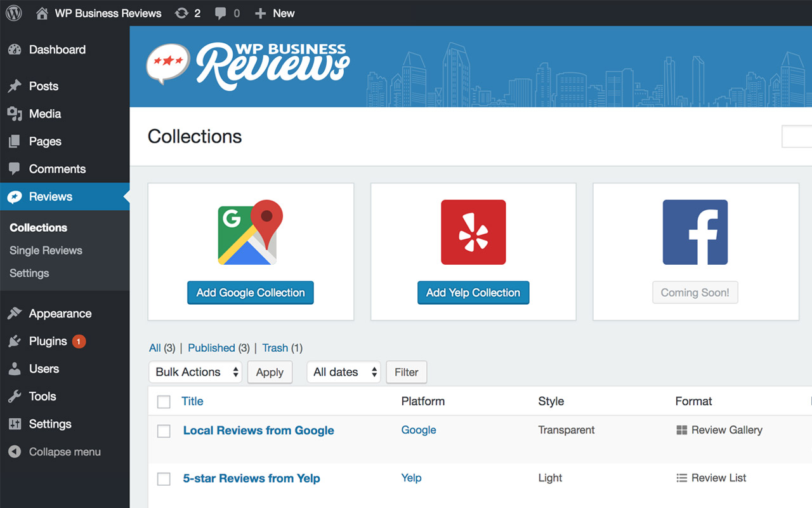Filter by Published collections link
Image resolution: width=812 pixels, height=508 pixels.
click(211, 348)
